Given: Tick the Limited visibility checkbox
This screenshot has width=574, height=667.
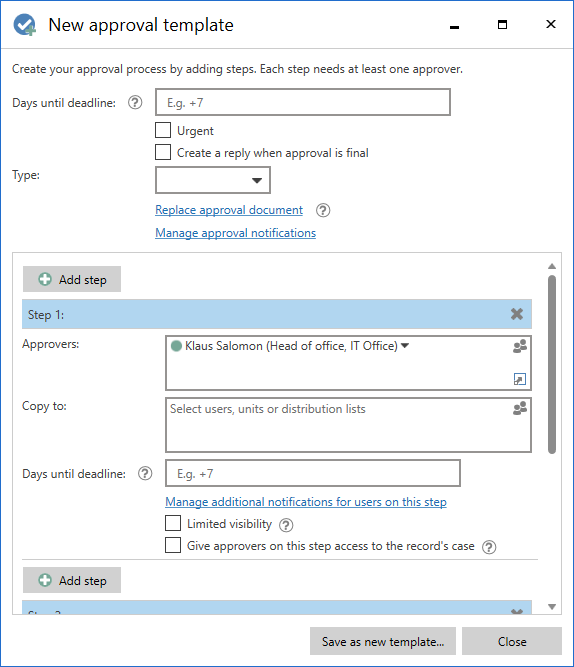Looking at the screenshot, I should [x=173, y=523].
